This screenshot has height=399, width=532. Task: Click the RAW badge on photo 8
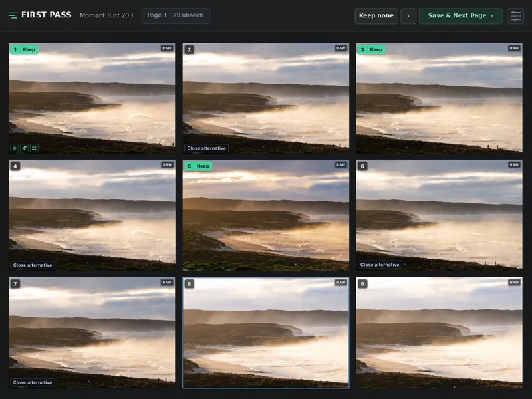pyautogui.click(x=340, y=282)
